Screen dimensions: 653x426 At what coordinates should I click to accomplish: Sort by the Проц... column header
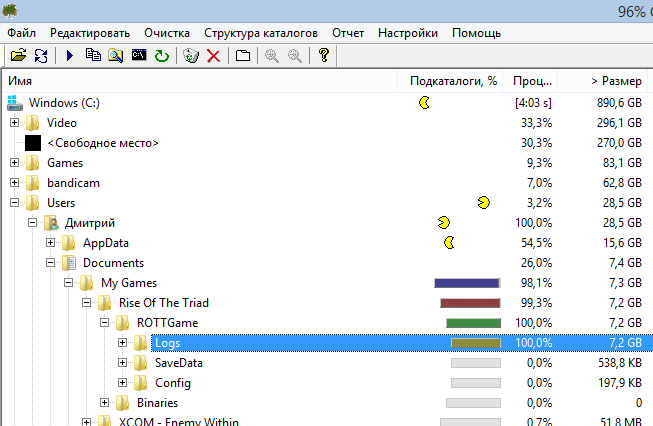point(530,81)
